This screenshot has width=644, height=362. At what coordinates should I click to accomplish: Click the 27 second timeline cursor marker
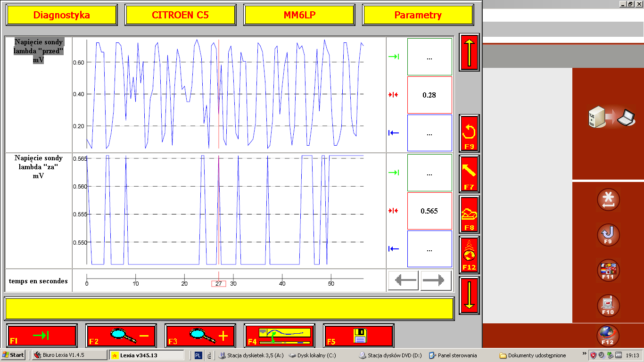click(x=218, y=284)
